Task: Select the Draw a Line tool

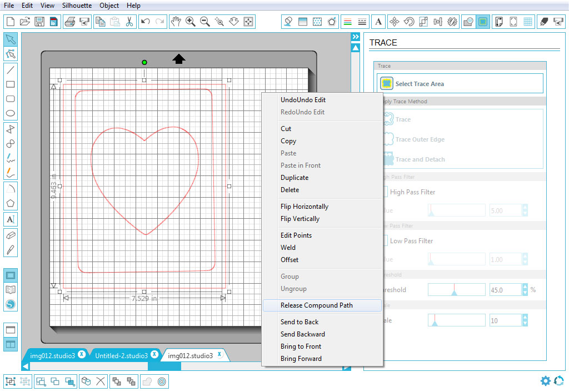Action: (x=11, y=69)
